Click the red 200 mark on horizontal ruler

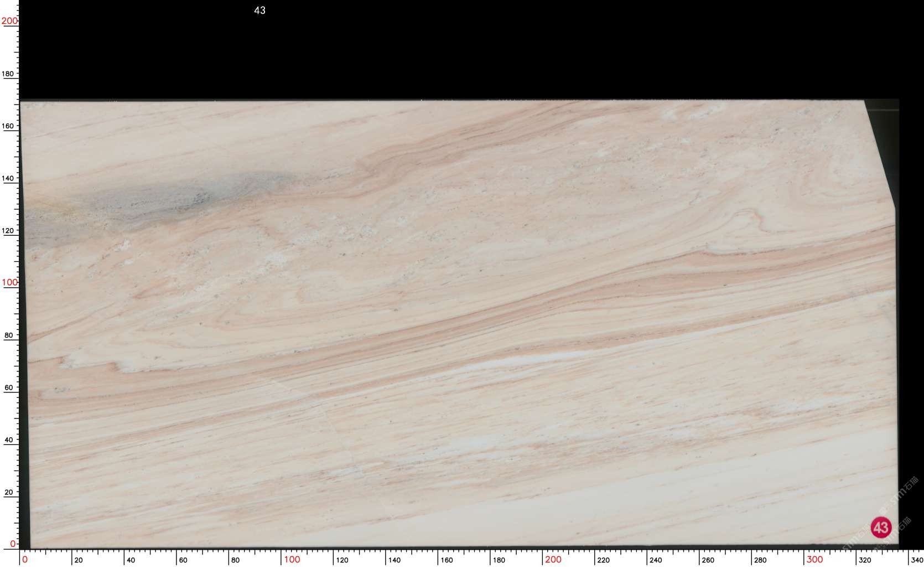click(553, 560)
